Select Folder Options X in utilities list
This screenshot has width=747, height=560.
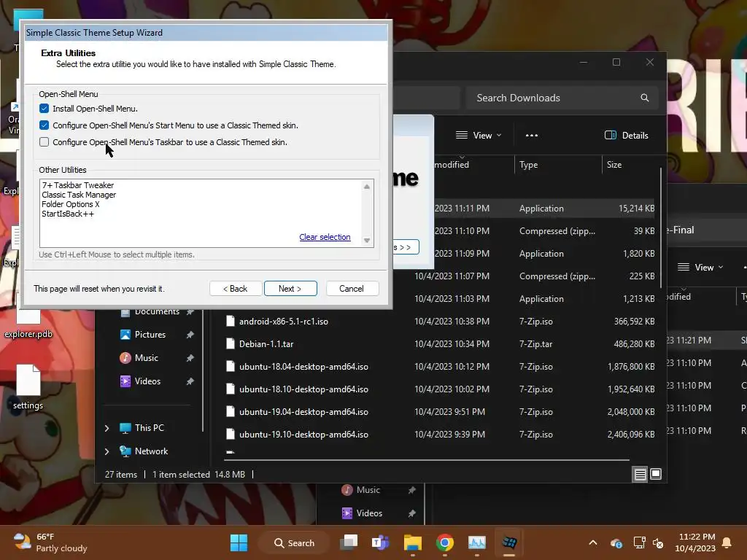pyautogui.click(x=71, y=204)
